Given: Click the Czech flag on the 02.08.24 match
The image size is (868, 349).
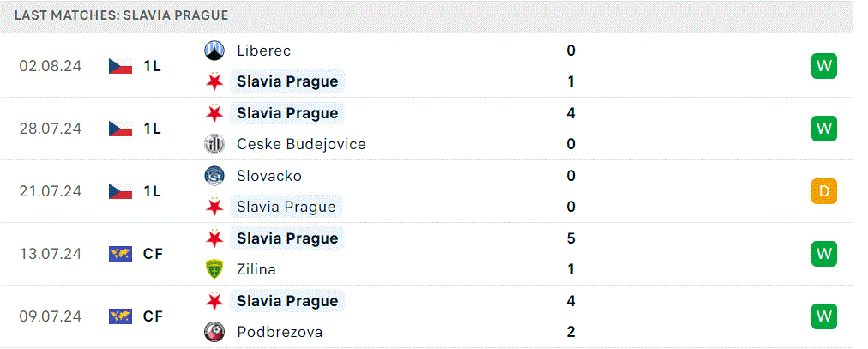Looking at the screenshot, I should [120, 66].
